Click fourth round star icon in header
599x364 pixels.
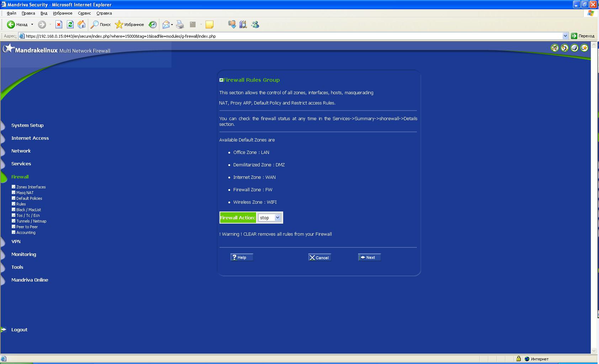point(584,48)
